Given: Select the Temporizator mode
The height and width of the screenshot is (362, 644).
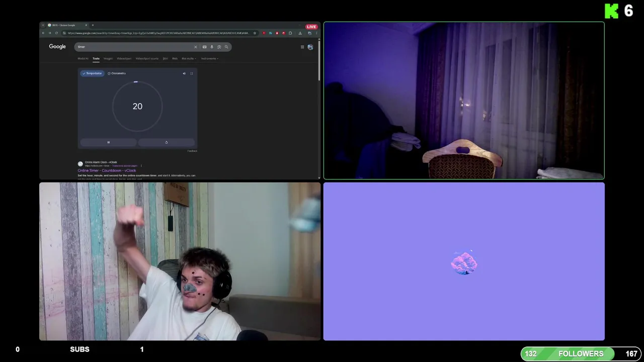Looking at the screenshot, I should (x=92, y=73).
